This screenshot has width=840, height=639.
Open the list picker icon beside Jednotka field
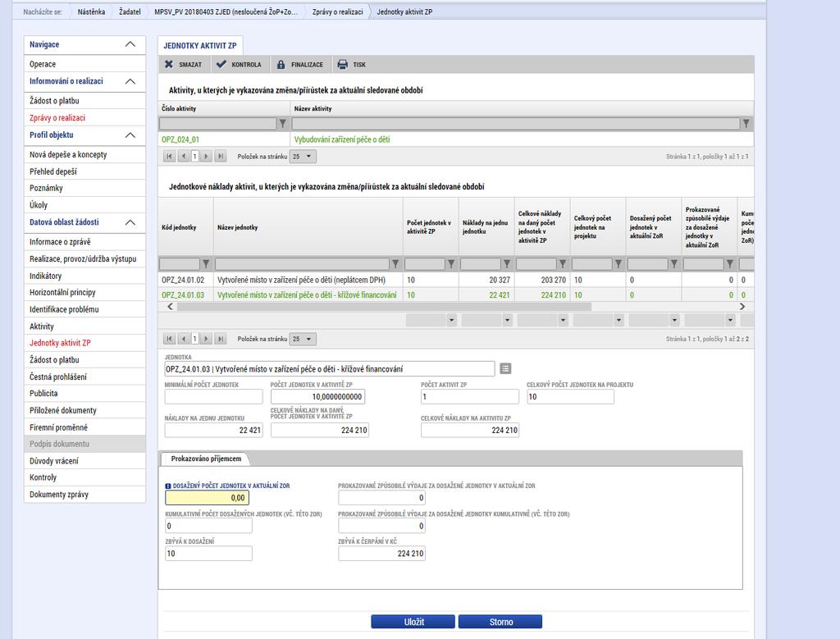(505, 368)
